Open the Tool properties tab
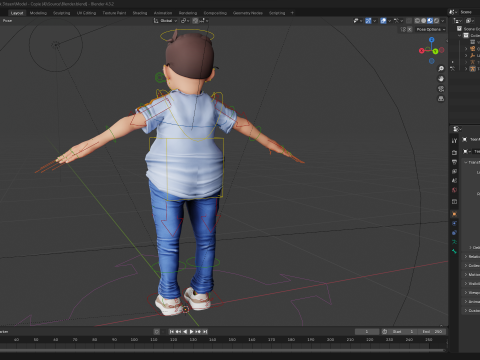480x360 pixels. coord(454,141)
